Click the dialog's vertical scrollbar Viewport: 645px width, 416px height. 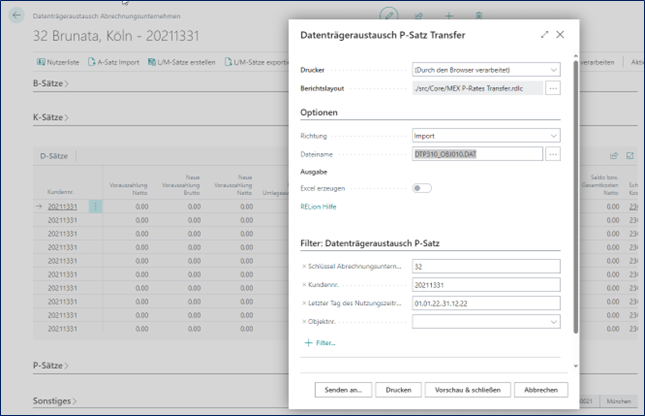tap(575, 200)
